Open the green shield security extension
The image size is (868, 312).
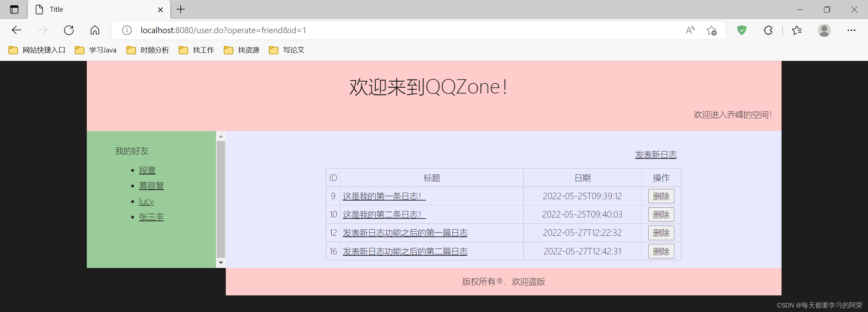click(742, 30)
